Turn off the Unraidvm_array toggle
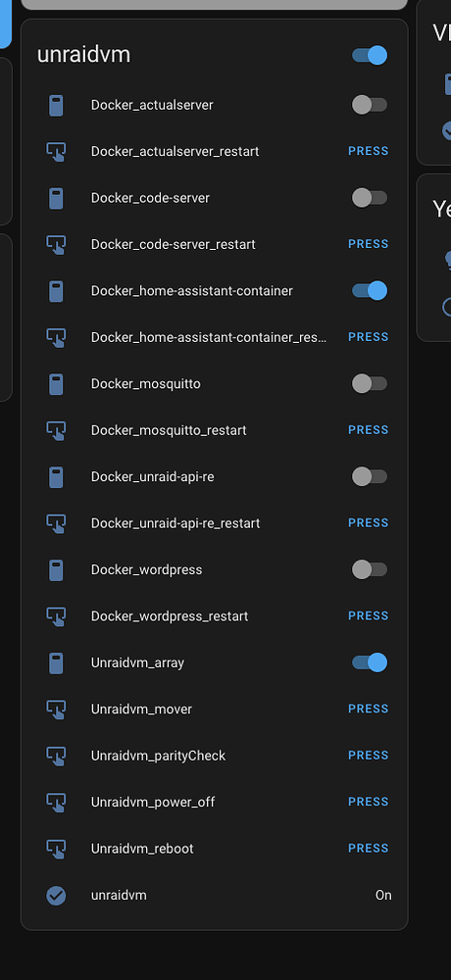This screenshot has height=980, width=451. [370, 662]
